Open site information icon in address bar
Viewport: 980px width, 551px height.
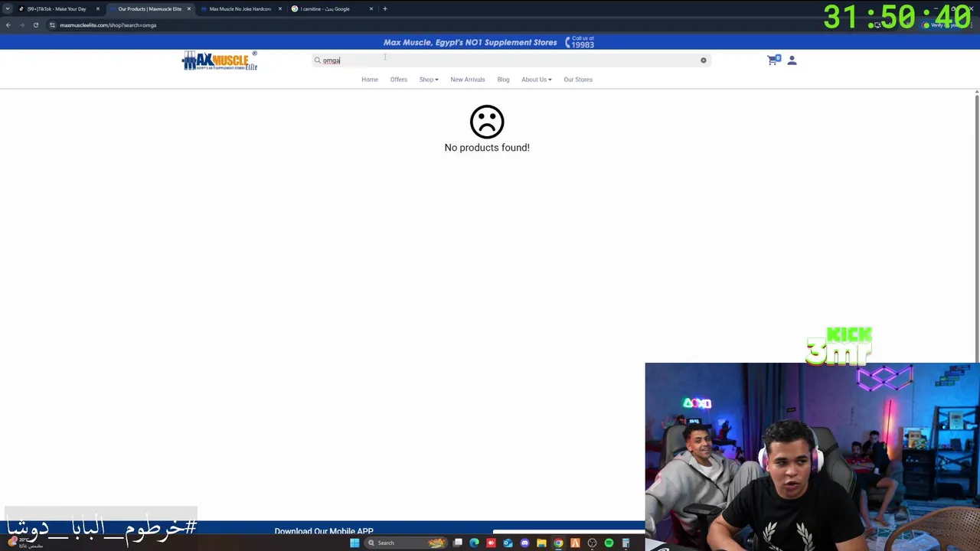pyautogui.click(x=52, y=24)
